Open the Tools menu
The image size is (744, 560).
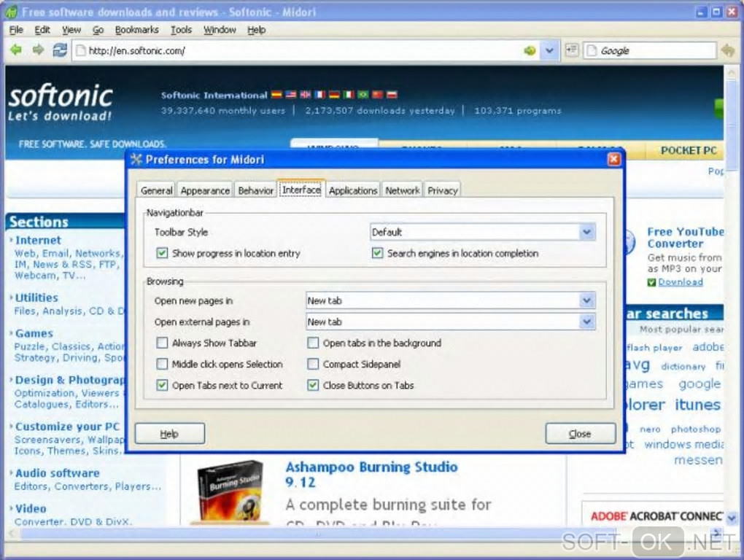tap(181, 30)
